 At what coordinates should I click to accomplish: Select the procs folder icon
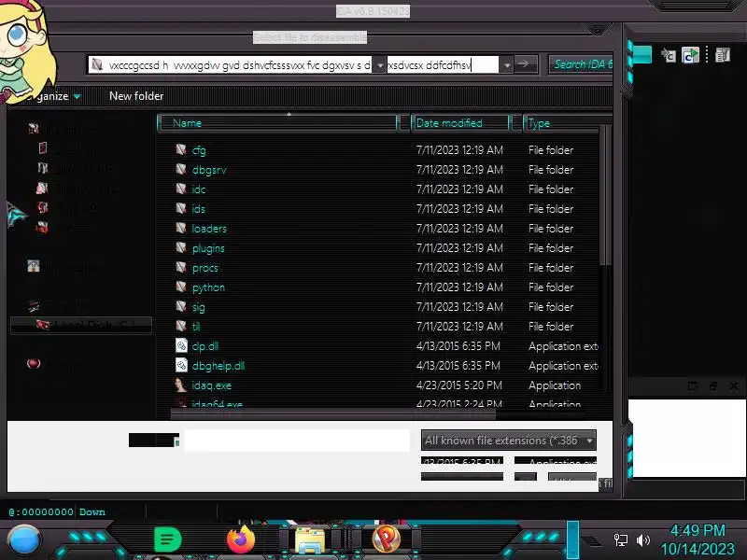pos(181,267)
